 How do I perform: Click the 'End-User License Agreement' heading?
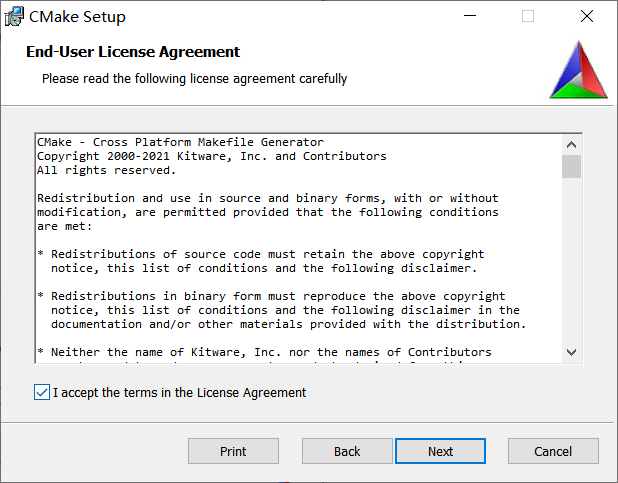point(133,52)
